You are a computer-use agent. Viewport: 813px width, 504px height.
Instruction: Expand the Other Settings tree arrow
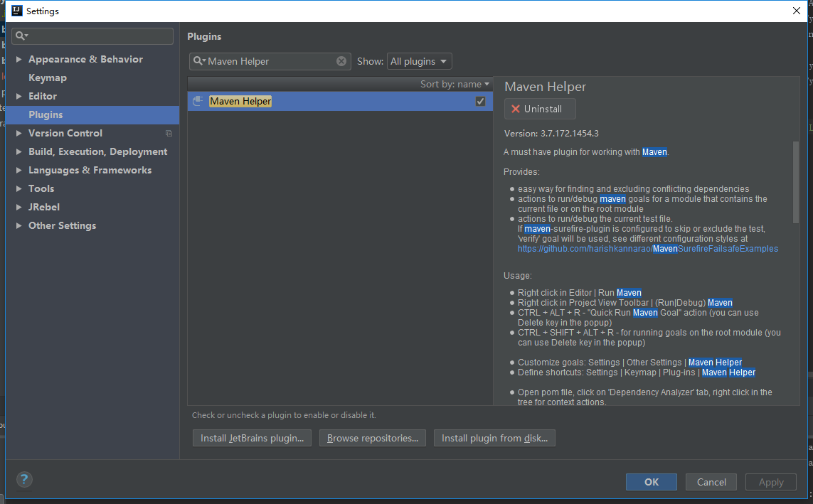click(18, 225)
